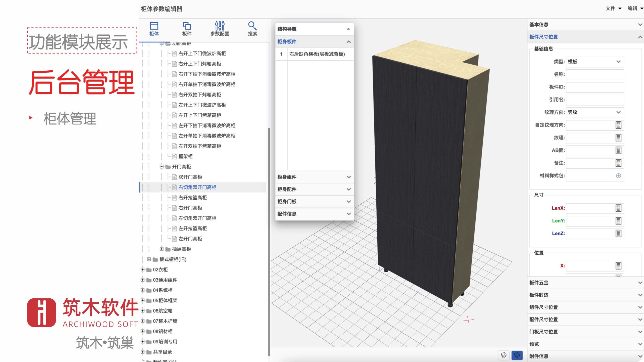Click calculator icon next to 纹理 field
Image resolution: width=644 pixels, height=362 pixels.
[618, 138]
